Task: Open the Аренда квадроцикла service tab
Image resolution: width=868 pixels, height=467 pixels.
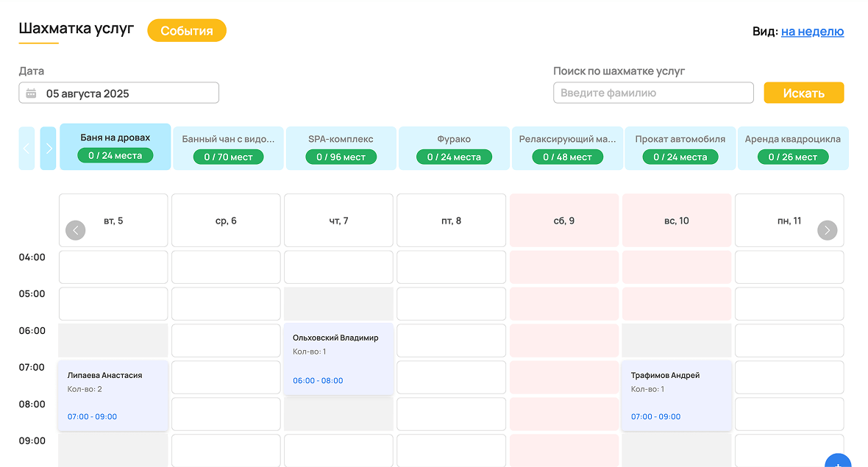Action: (792, 148)
